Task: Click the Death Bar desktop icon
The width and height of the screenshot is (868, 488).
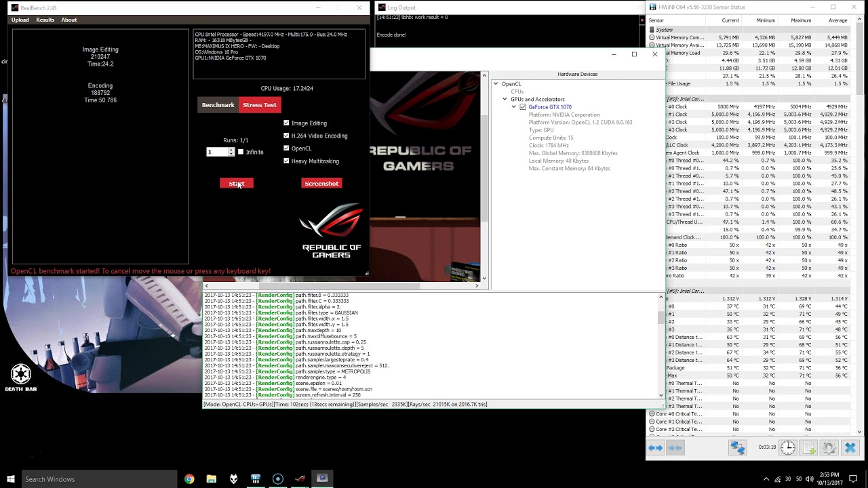Action: 21,378
